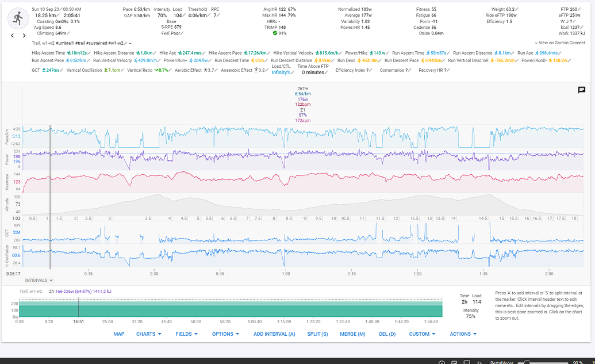
Task: Open the chart comment speech-bubble icon
Action: point(581,90)
